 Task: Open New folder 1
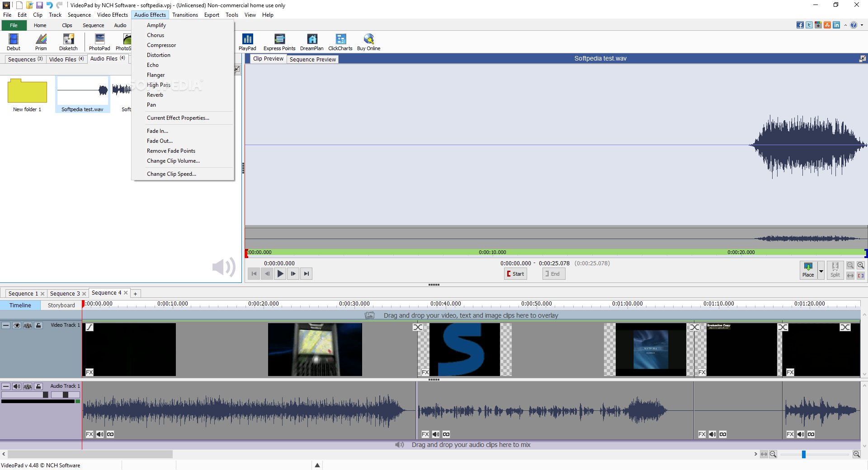27,95
